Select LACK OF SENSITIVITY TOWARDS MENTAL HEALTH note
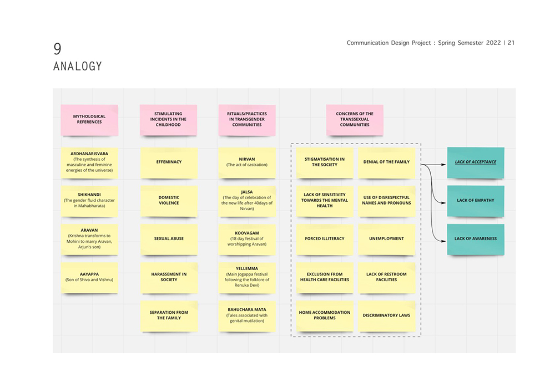The width and height of the screenshot is (555, 392). (x=325, y=201)
